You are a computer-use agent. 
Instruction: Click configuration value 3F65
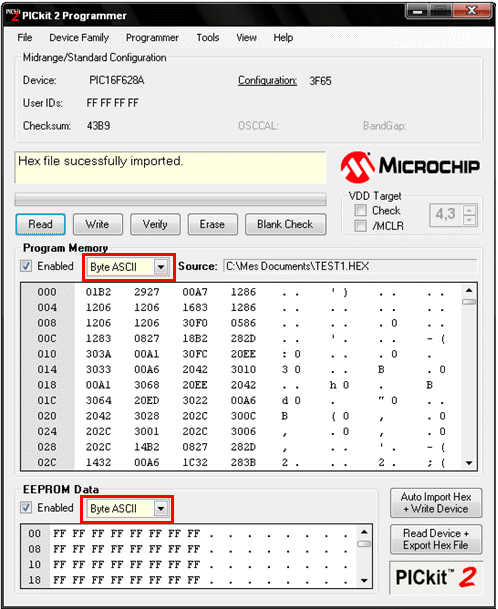click(x=320, y=81)
